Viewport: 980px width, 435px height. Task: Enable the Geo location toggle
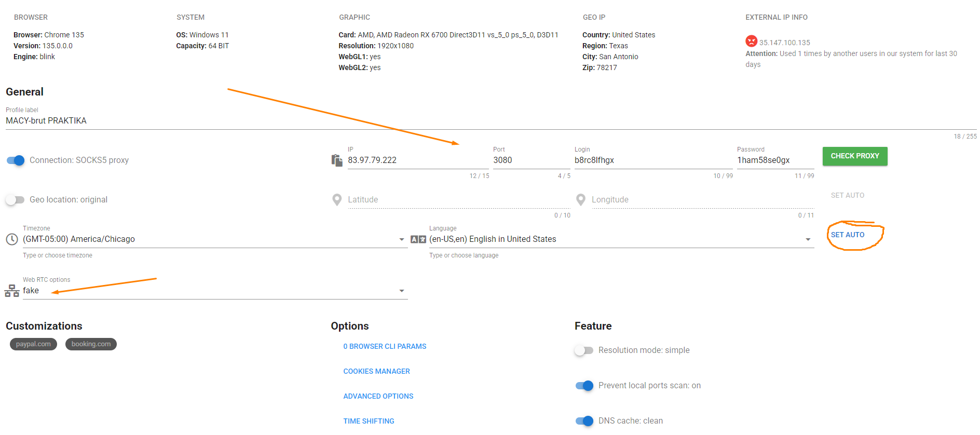tap(15, 200)
